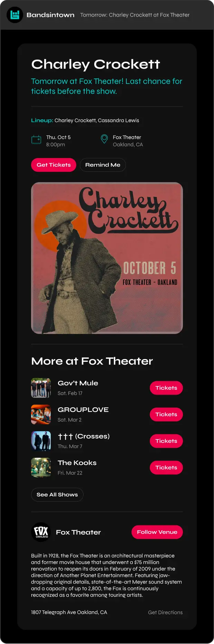Image resolution: width=214 pixels, height=644 pixels.
Task: Click the Get Tickets button
Action: pyautogui.click(x=53, y=165)
